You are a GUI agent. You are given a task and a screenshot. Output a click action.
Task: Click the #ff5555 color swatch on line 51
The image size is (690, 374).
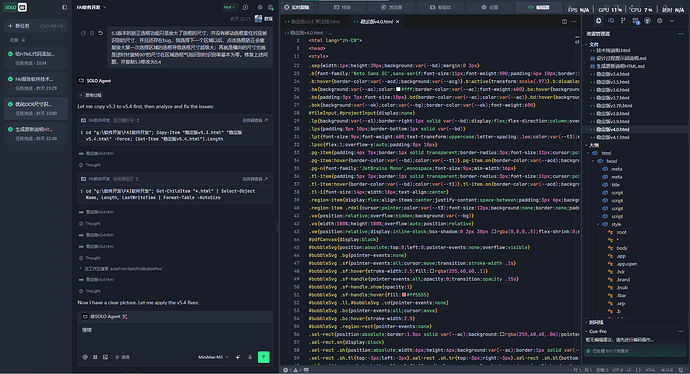coord(404,295)
